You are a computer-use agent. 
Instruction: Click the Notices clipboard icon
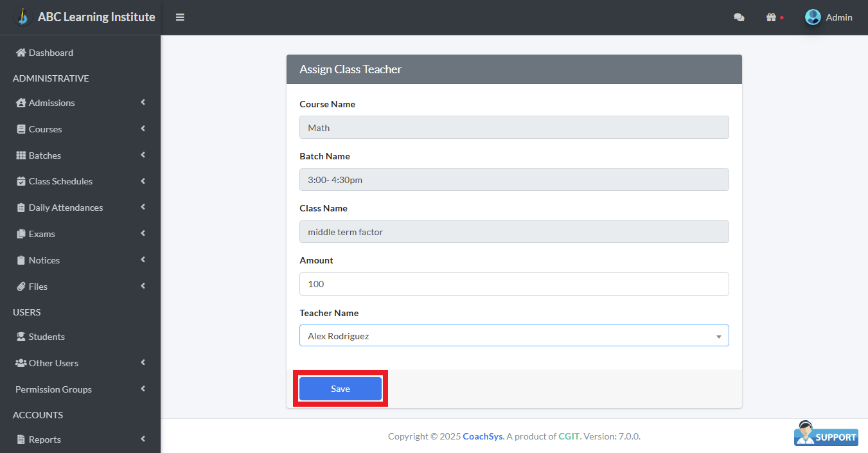click(x=21, y=260)
